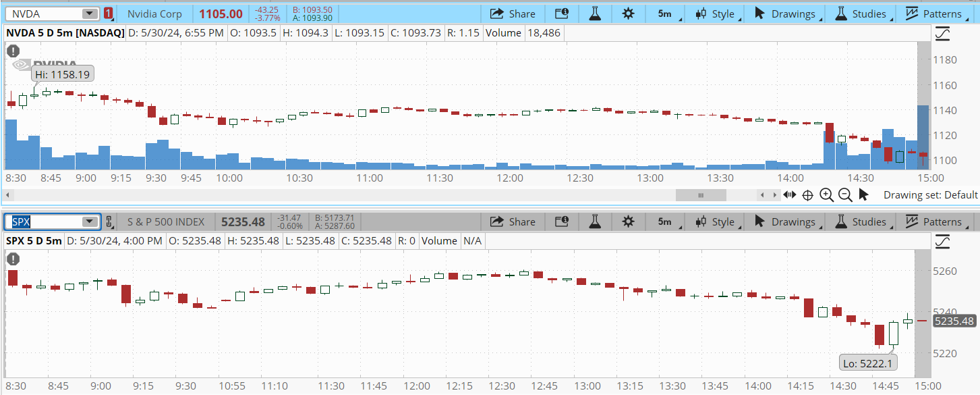Click NVDA volume value 18,486
This screenshot has width=980, height=395.
(x=544, y=32)
